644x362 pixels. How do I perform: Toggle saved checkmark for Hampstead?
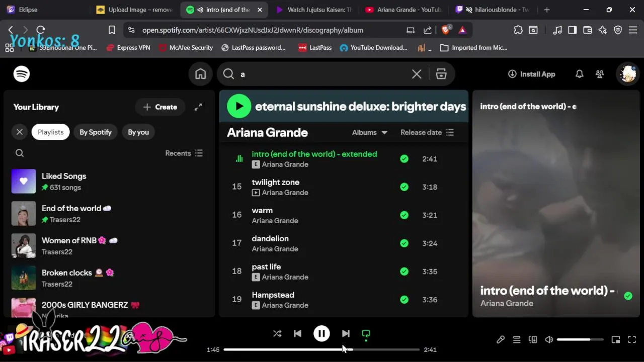coord(404,300)
